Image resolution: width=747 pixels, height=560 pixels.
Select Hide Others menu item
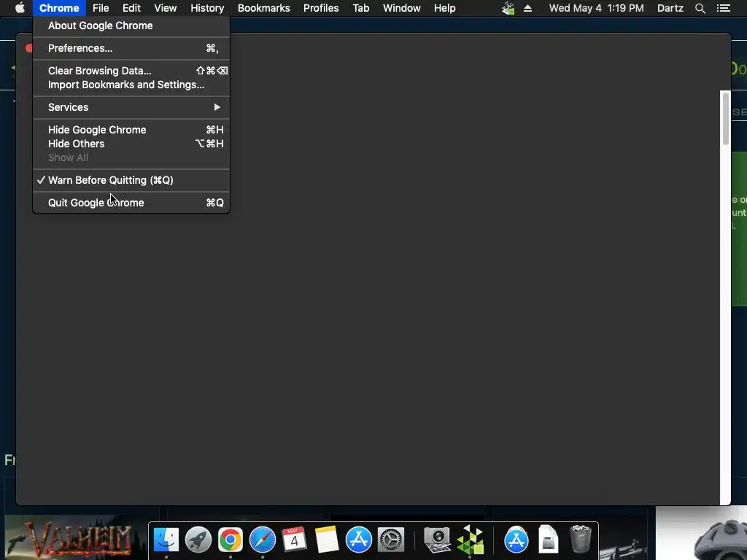[131, 144]
